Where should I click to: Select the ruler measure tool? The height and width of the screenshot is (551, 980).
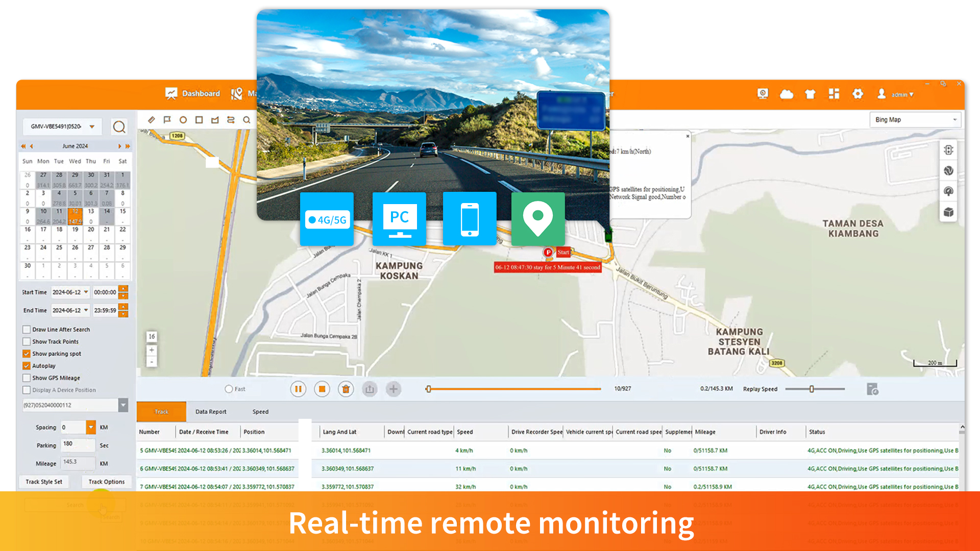point(151,120)
